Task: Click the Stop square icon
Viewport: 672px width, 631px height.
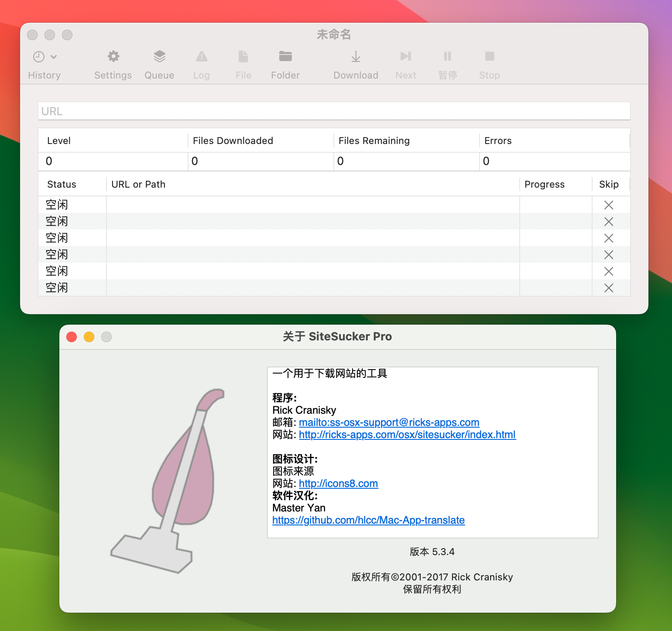Action: pos(490,56)
